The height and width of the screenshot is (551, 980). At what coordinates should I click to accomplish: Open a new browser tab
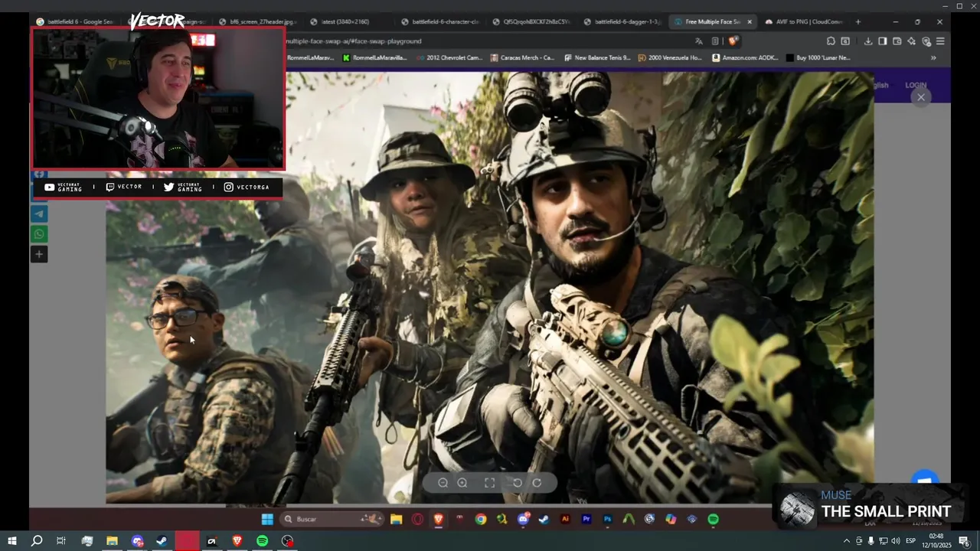[857, 21]
